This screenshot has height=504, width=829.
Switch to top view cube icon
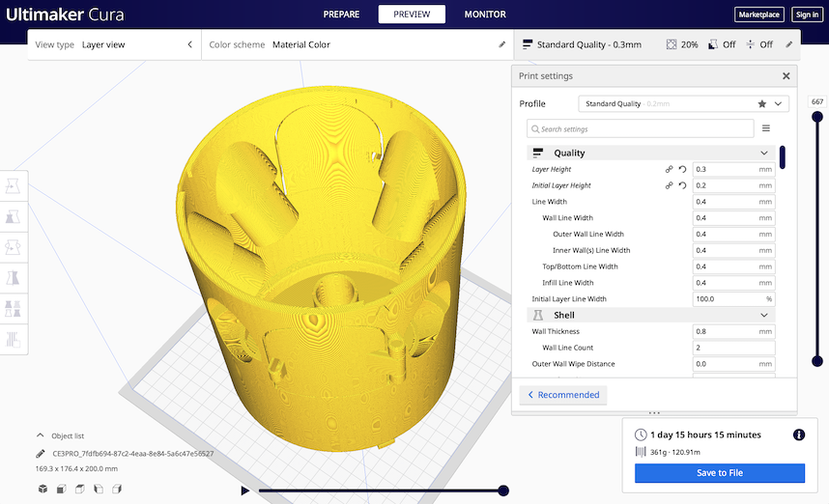(x=80, y=489)
